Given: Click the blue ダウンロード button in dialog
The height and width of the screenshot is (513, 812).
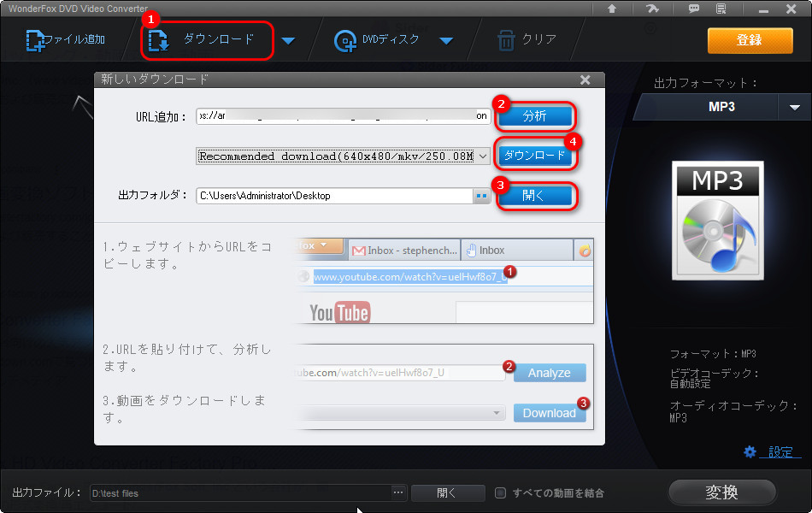Looking at the screenshot, I should (x=534, y=156).
